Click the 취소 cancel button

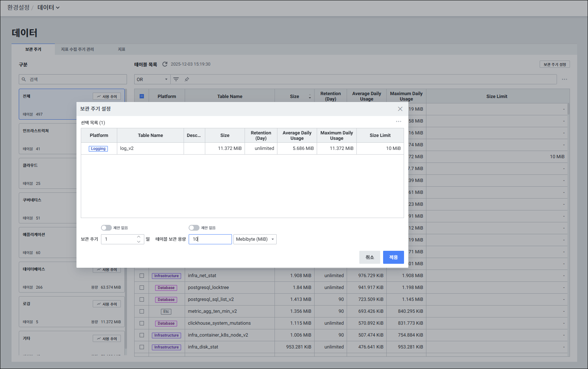click(369, 257)
